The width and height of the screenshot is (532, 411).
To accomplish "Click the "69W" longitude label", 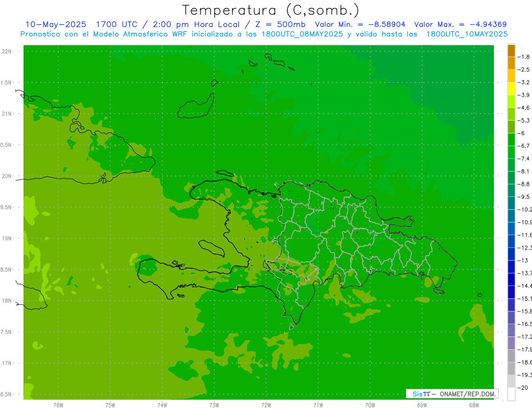I will point(422,405).
